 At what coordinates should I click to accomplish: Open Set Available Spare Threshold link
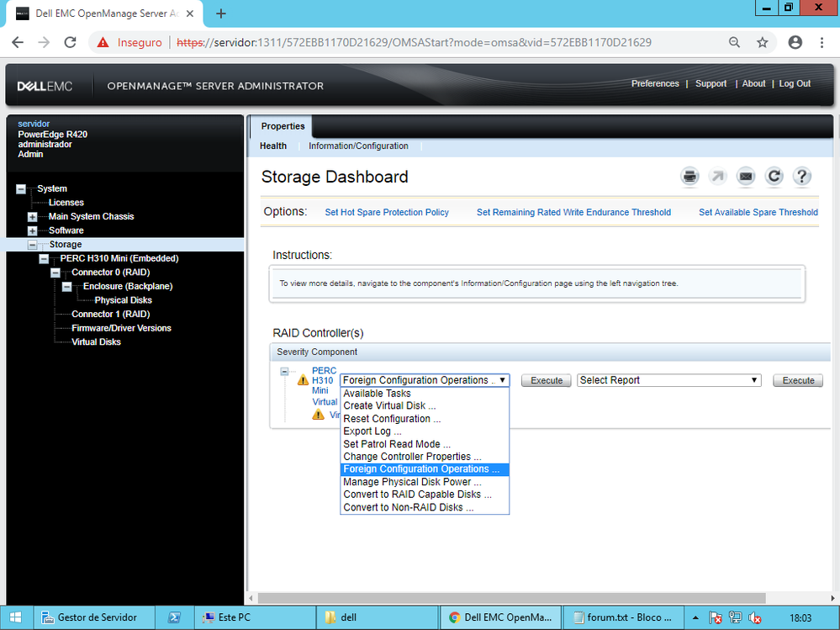[758, 212]
